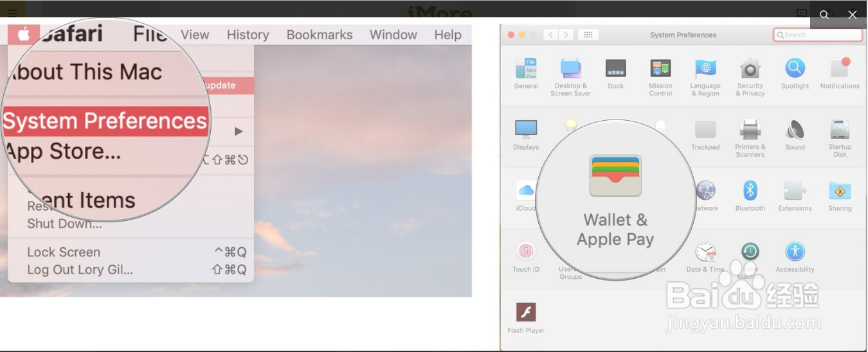Open Touch ID preferences
This screenshot has height=352, width=868.
[526, 256]
